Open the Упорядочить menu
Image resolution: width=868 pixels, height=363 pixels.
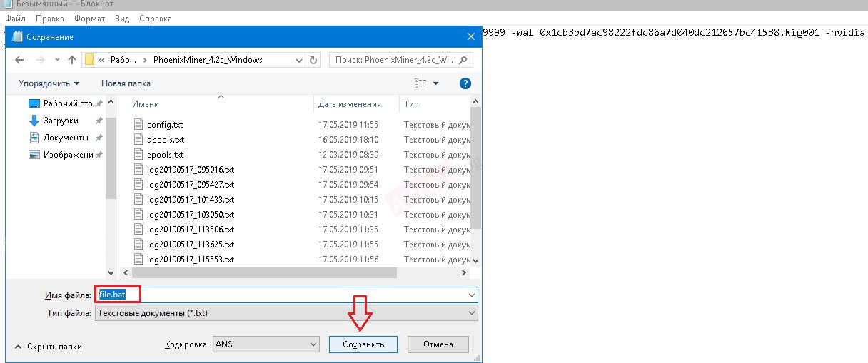point(49,83)
